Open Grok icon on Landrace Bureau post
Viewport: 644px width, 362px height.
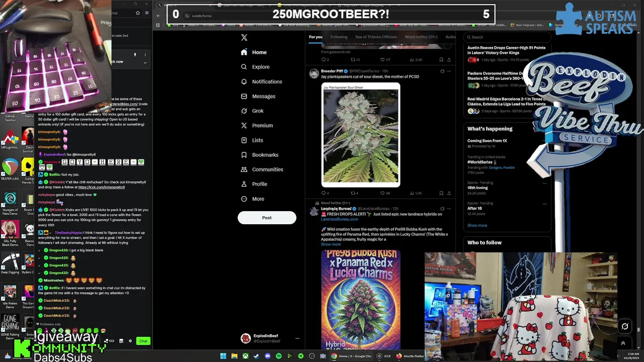[x=442, y=209]
